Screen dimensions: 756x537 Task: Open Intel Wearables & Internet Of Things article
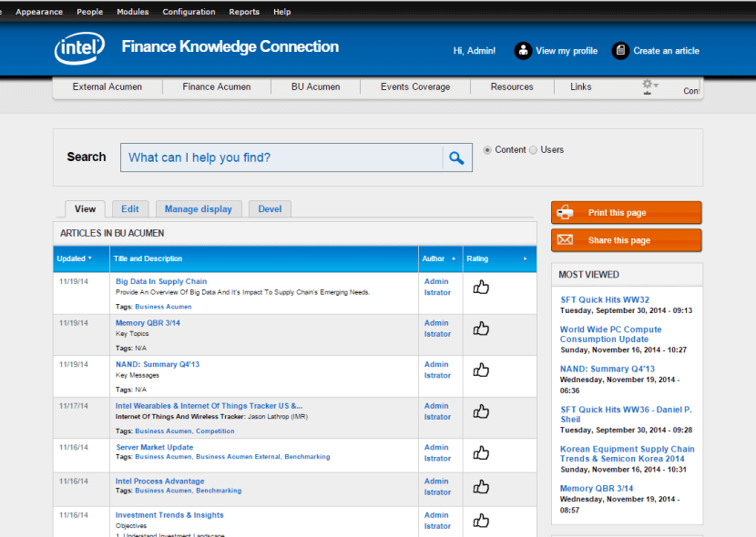click(209, 406)
